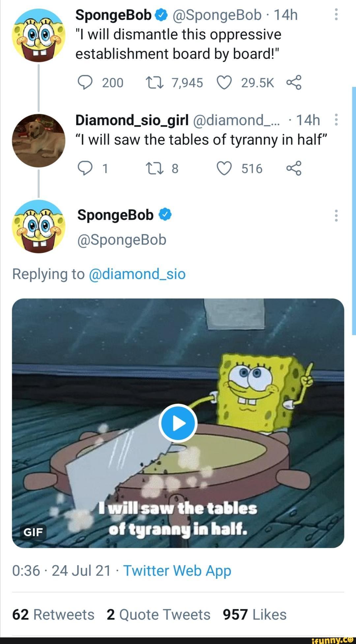Click the verified badge next to SpongeBob
Screen dimensions: 356x644
161,14
